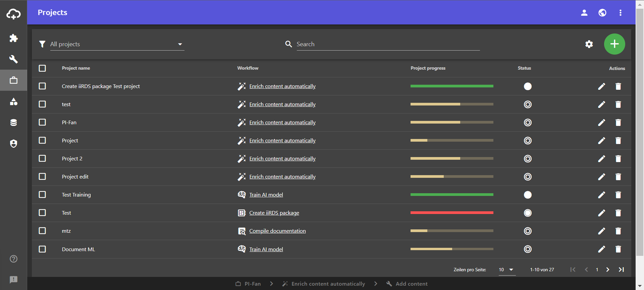Open the rows per page dropdown
Screen dimensions: 644x290
507,270
